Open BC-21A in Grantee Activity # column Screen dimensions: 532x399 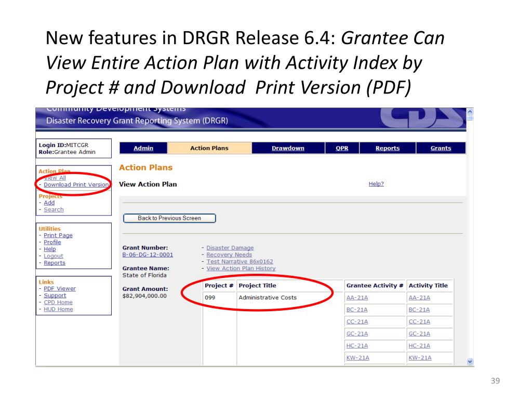pos(357,310)
